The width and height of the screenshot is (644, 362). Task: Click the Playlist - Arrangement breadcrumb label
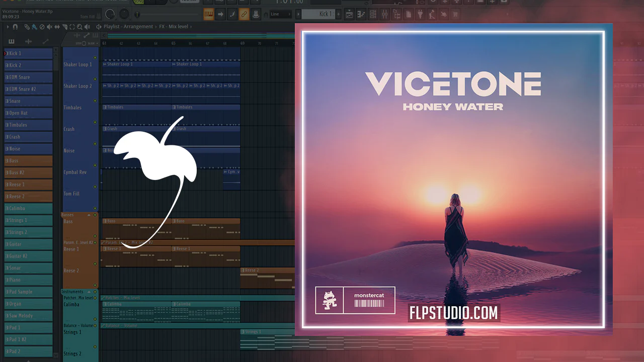[x=128, y=27]
